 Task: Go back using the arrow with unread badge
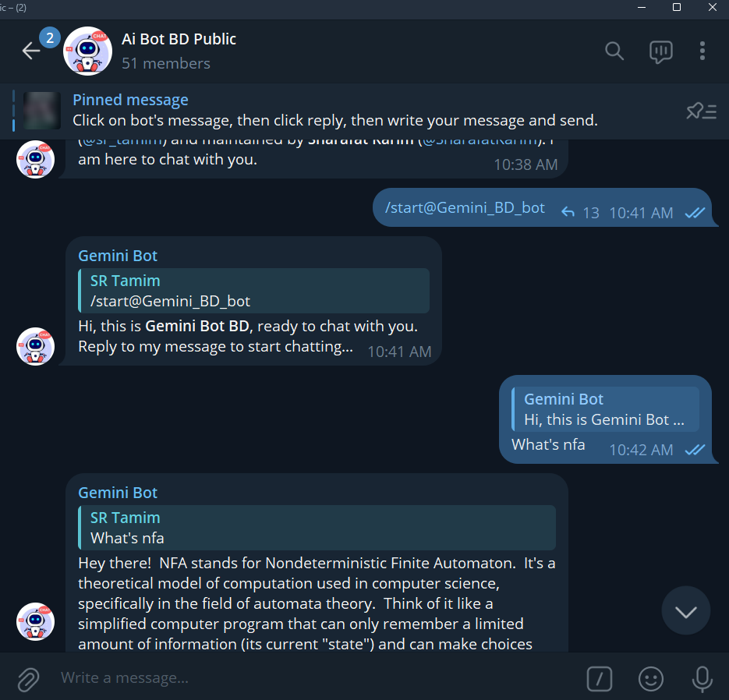(x=30, y=51)
